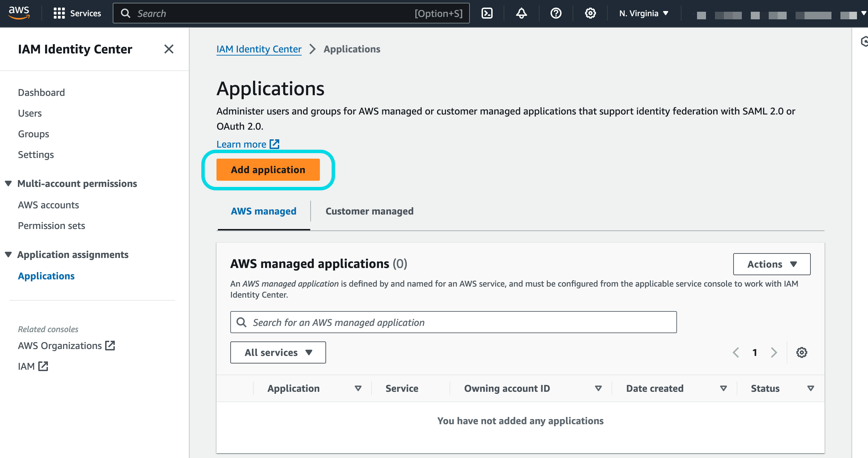
Task: Click the Help question mark icon
Action: (x=555, y=13)
